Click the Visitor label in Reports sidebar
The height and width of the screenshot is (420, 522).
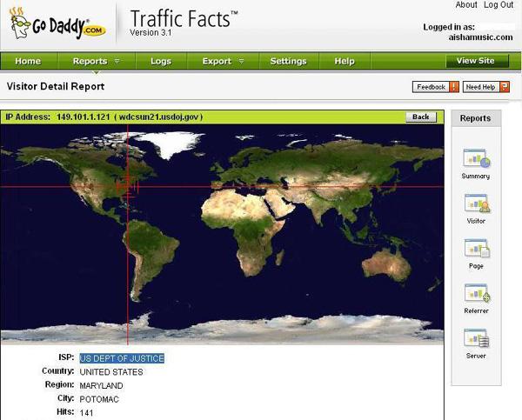tap(476, 221)
